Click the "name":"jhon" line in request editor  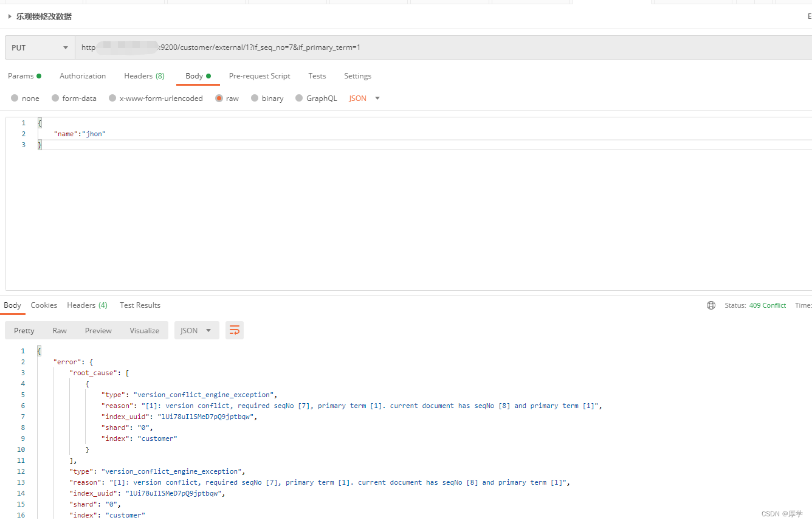(80, 134)
